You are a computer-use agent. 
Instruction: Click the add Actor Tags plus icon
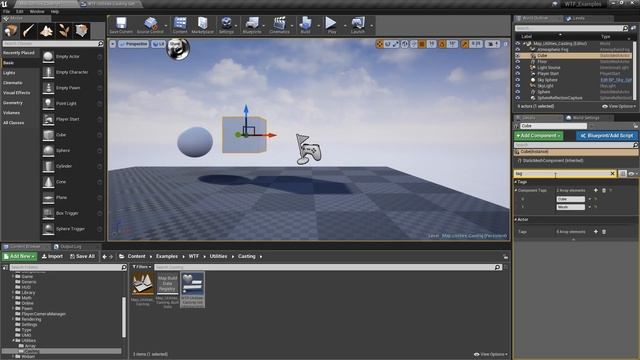coord(596,231)
